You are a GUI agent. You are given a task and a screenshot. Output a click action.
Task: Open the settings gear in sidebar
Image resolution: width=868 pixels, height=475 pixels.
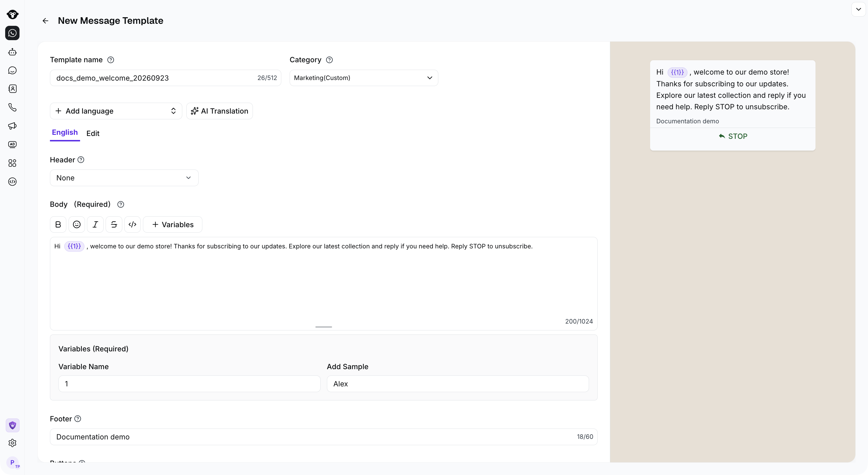tap(12, 443)
